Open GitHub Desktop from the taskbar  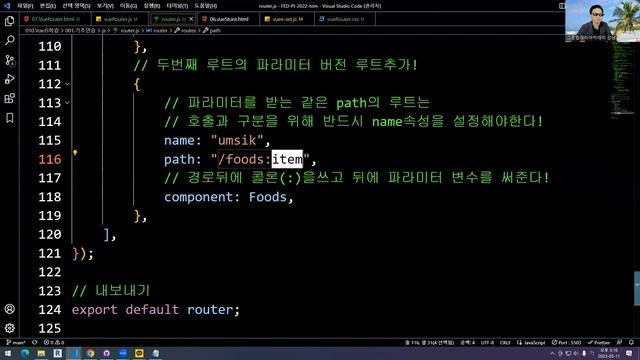107,353
